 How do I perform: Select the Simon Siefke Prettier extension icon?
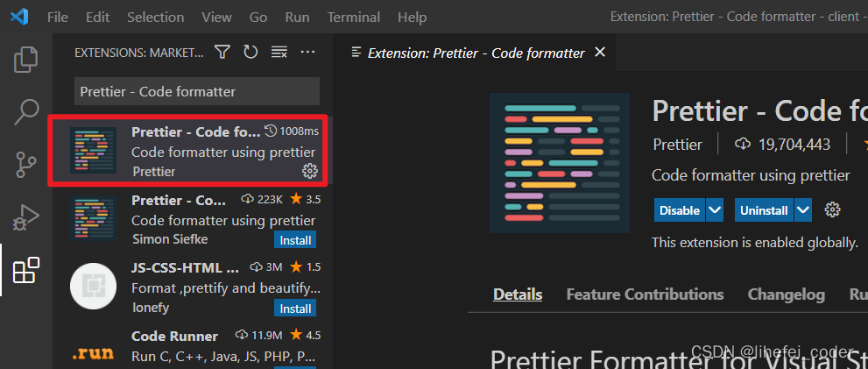pyautogui.click(x=93, y=218)
